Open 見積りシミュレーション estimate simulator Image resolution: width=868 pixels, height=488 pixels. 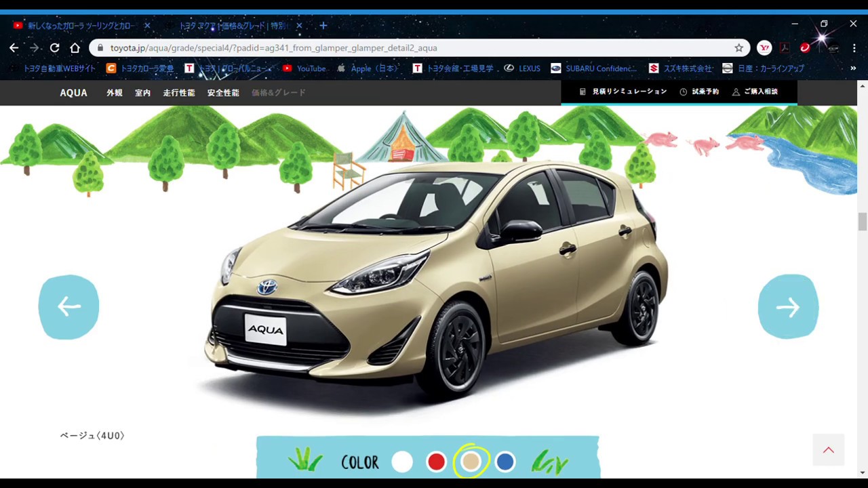click(x=623, y=91)
